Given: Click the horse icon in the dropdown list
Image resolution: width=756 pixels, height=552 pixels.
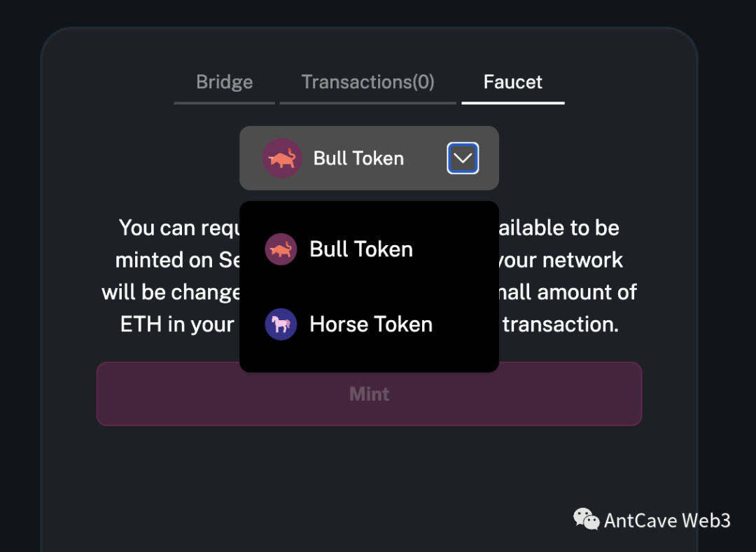Looking at the screenshot, I should click(281, 324).
